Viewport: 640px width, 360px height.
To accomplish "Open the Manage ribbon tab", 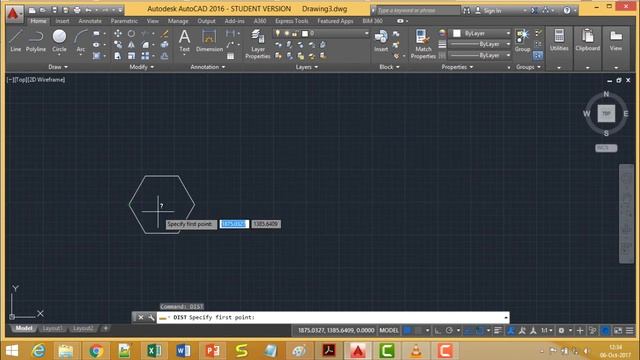I will coord(178,21).
